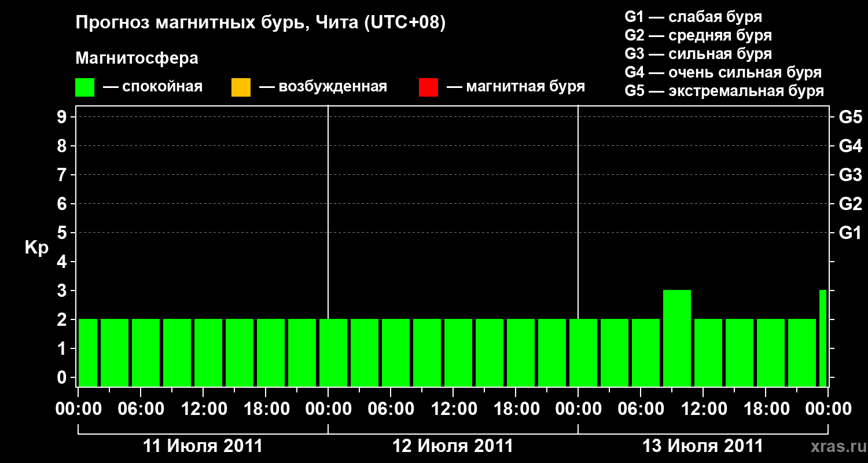This screenshot has width=868, height=463.
Task: Click legend line 'G2 — средняя буря'
Action: pyautogui.click(x=698, y=35)
